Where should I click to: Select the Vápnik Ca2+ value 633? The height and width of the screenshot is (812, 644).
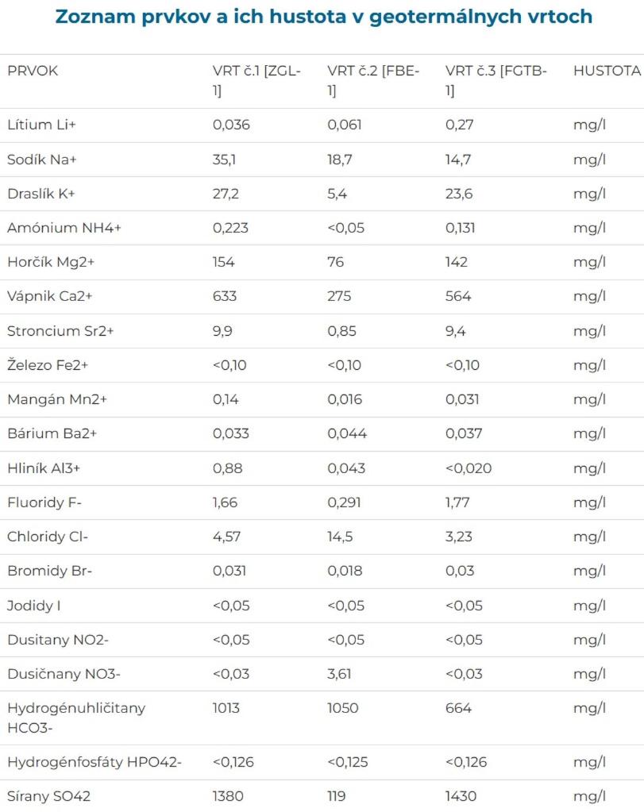225,296
